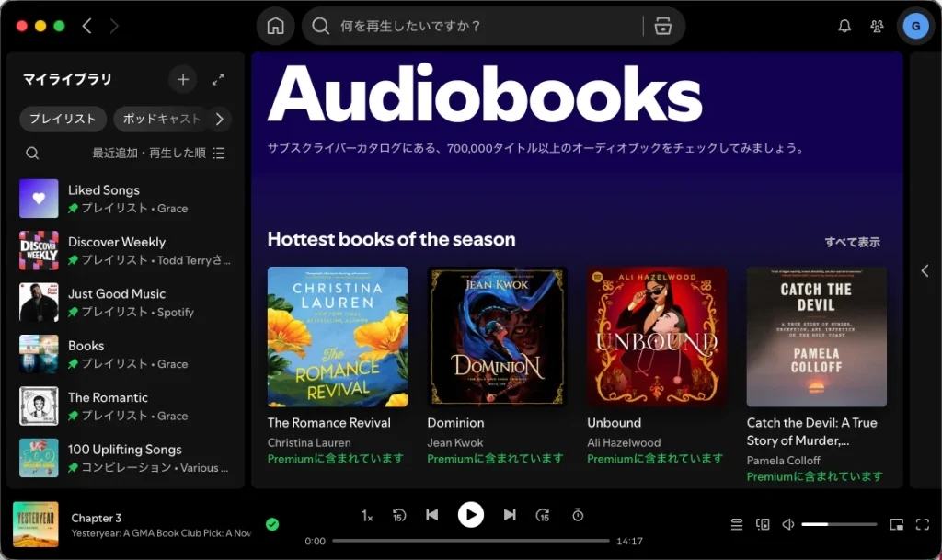Click The Romance Revival cover art
Viewport: 942px width, 560px height.
tap(338, 337)
